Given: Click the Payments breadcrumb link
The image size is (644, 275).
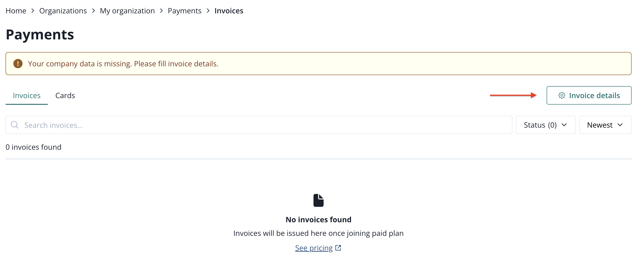Looking at the screenshot, I should [184, 11].
